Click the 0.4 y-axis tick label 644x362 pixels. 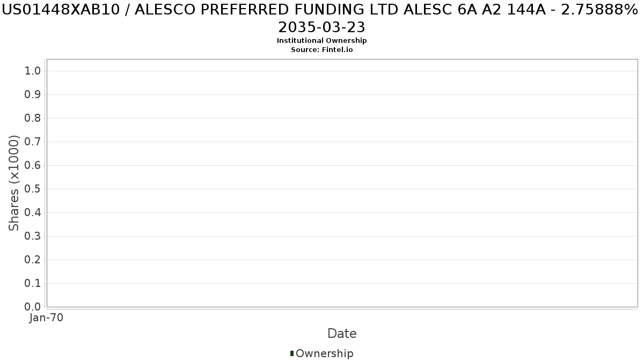click(33, 212)
